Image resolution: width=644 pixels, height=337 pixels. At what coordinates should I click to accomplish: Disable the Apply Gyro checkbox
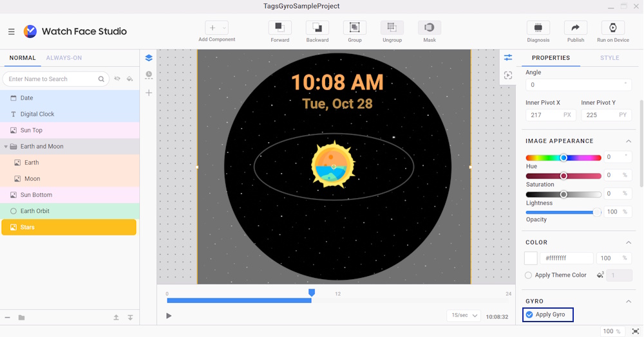529,314
